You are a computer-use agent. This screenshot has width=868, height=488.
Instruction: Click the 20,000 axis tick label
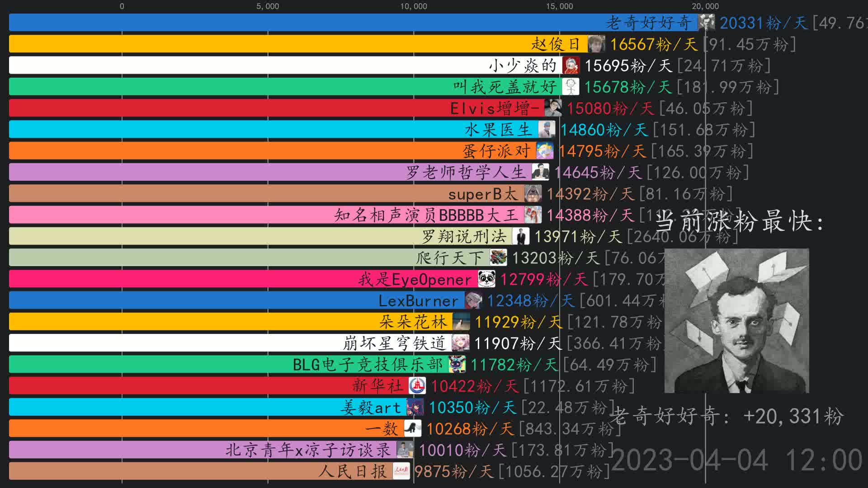[705, 6]
